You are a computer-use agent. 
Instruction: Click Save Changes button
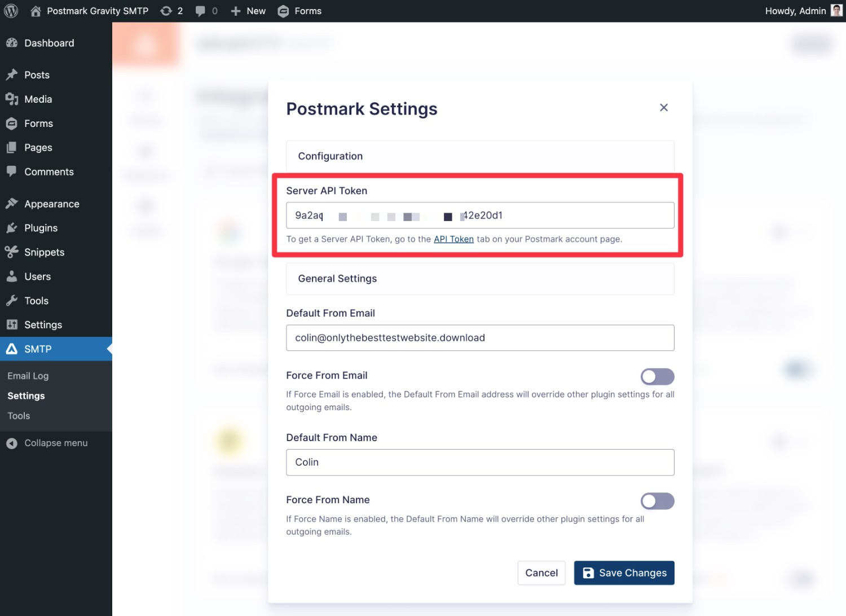point(624,573)
